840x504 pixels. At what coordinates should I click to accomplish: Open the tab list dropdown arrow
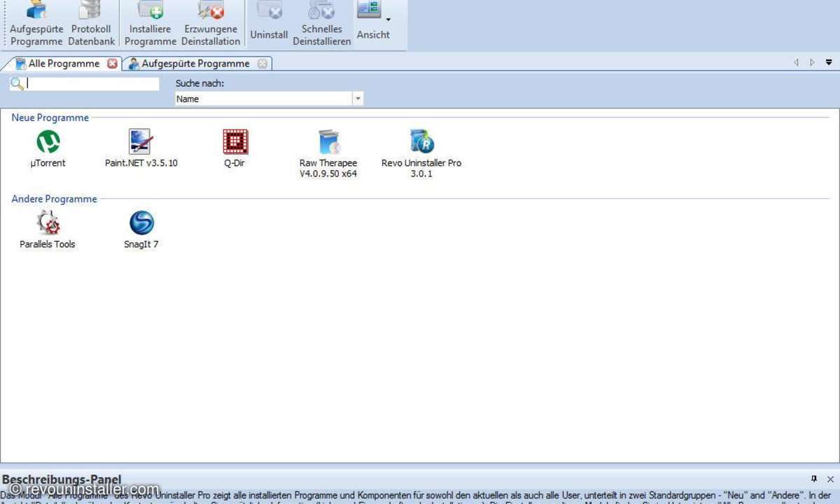coord(829,63)
